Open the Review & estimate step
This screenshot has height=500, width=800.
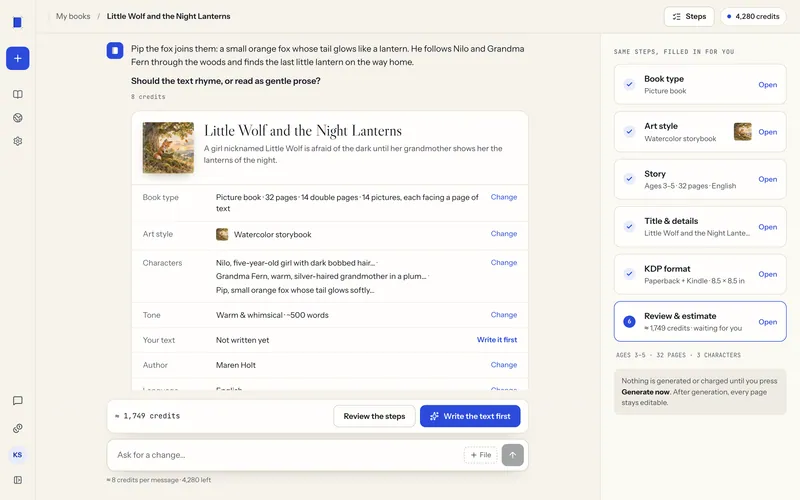[x=767, y=322]
